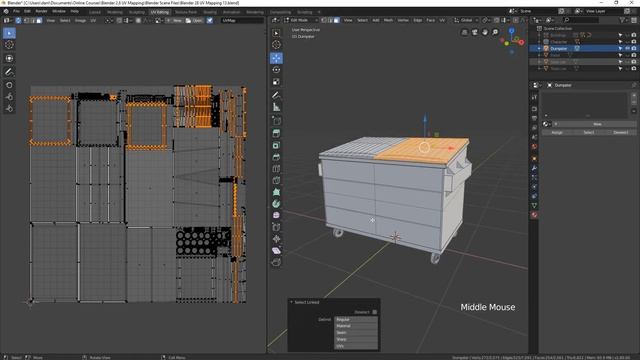Open the pivot point dropdown in 3D header
This screenshot has width=640, height=360.
point(486,20)
